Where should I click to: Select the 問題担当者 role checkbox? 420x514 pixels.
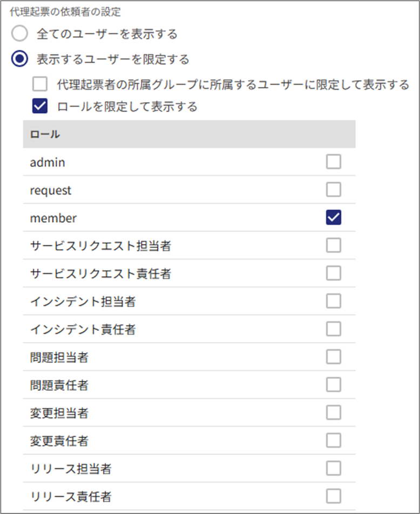[x=334, y=357]
